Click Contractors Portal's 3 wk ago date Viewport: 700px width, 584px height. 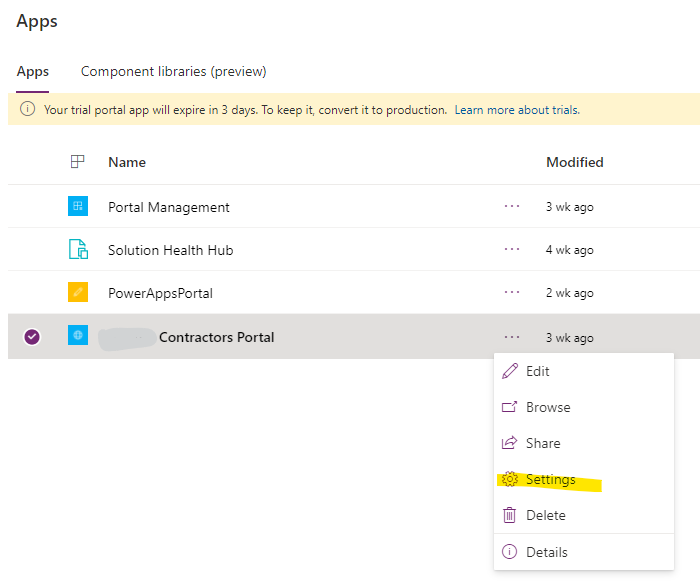(570, 338)
